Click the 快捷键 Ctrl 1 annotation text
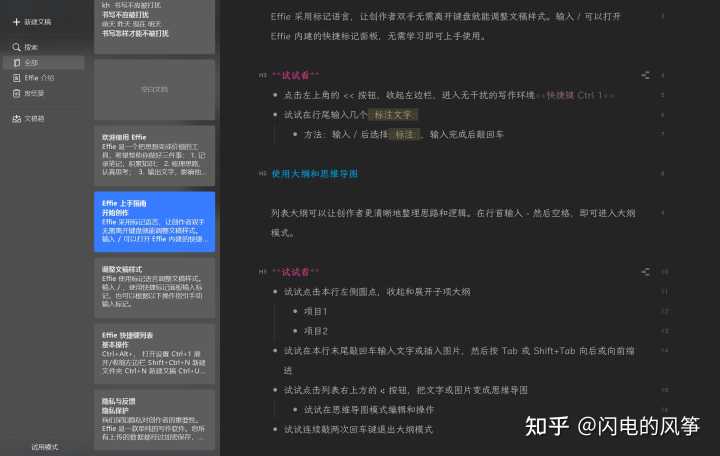The image size is (720, 456). click(574, 95)
